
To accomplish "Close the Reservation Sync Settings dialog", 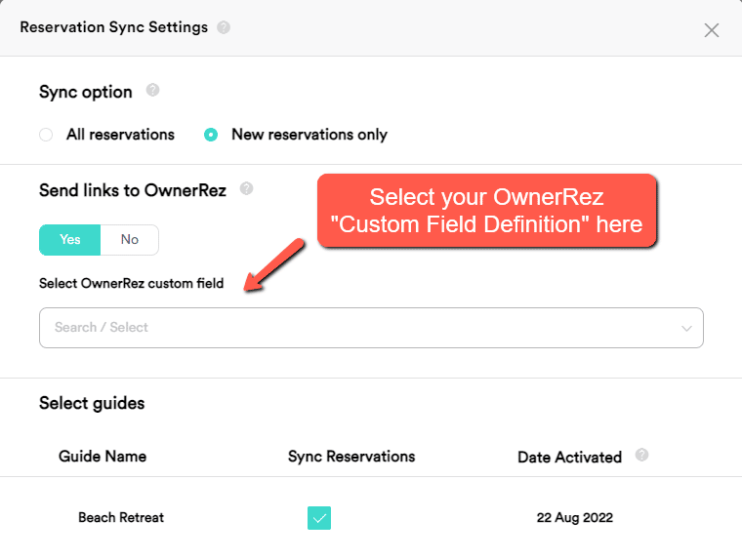I will pyautogui.click(x=712, y=29).
